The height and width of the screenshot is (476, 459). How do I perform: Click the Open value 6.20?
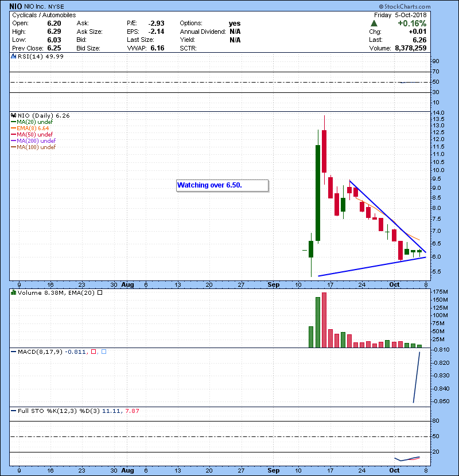point(54,24)
